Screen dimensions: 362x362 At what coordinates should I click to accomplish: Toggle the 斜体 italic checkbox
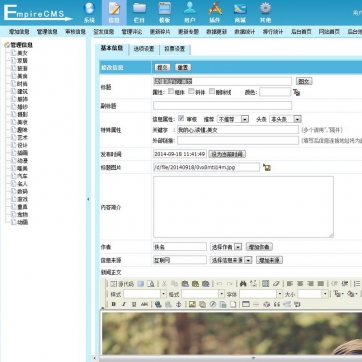[x=191, y=91]
